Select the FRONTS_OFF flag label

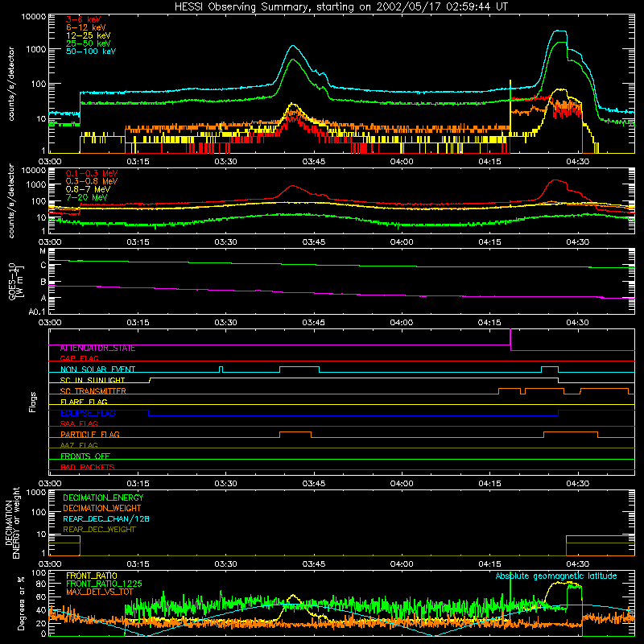click(85, 456)
